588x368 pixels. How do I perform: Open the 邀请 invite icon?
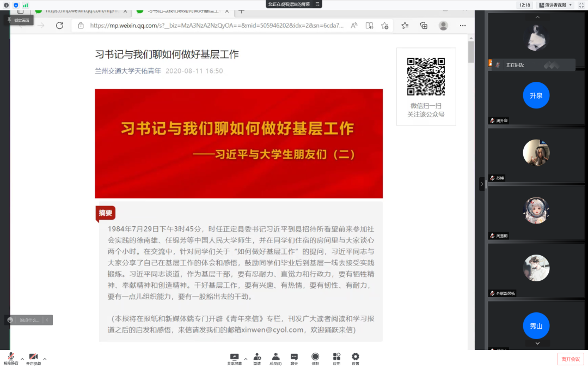(257, 359)
